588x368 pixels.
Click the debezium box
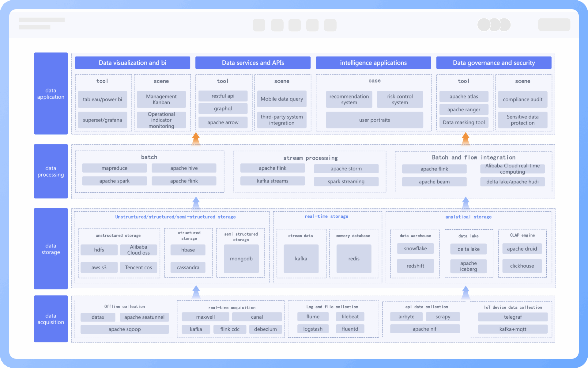266,329
